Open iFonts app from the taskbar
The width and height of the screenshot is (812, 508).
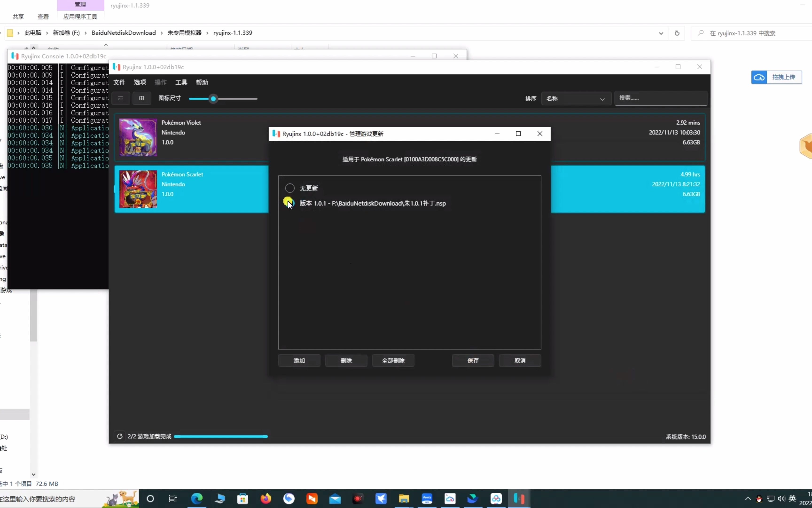(427, 499)
